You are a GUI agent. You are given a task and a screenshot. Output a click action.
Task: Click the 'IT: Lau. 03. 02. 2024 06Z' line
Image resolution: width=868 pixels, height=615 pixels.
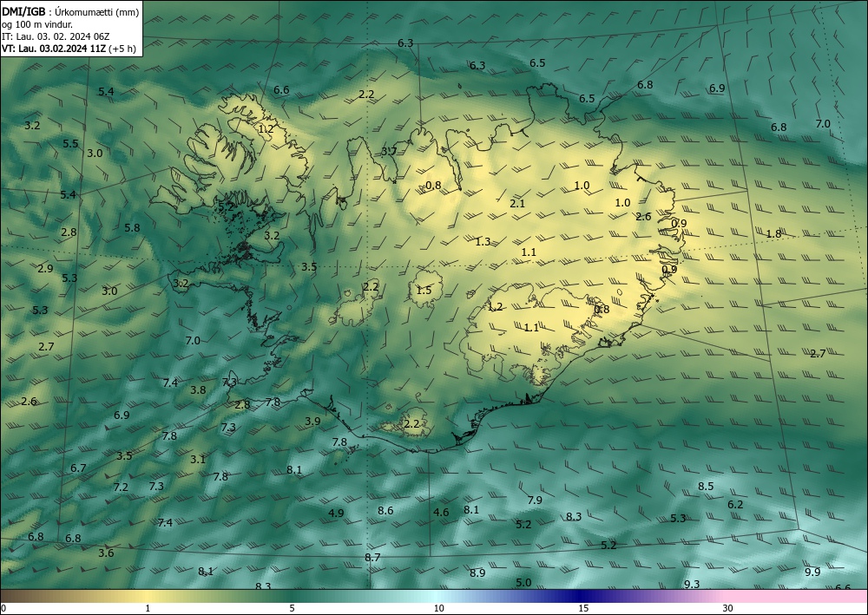(56, 36)
